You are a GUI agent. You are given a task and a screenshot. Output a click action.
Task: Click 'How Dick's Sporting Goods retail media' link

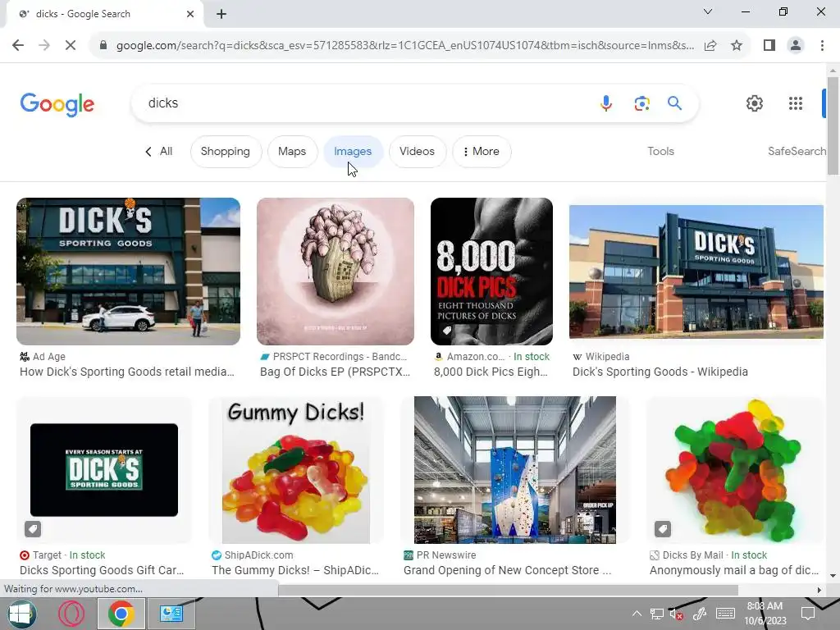point(127,372)
